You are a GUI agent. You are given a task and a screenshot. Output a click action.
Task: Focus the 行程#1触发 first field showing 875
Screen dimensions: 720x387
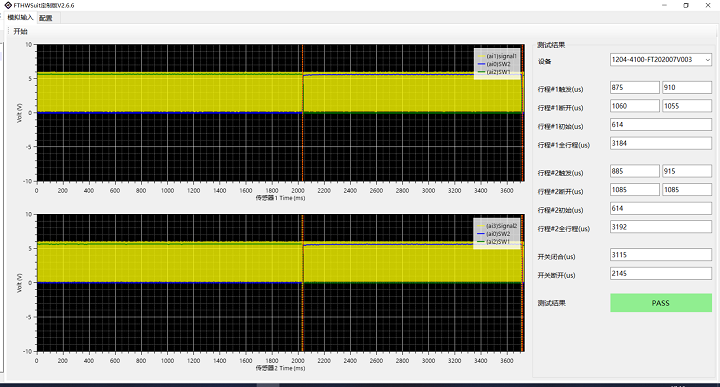coord(635,87)
